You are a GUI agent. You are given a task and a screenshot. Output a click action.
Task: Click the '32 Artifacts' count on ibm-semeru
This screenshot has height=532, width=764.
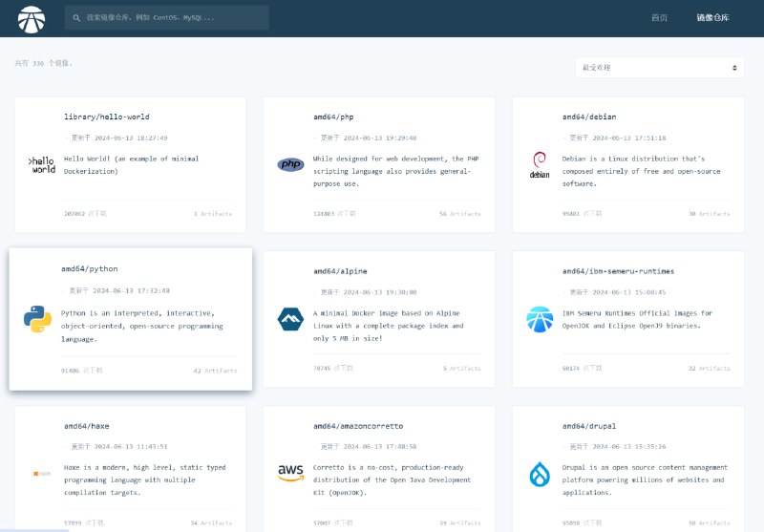[710, 369]
